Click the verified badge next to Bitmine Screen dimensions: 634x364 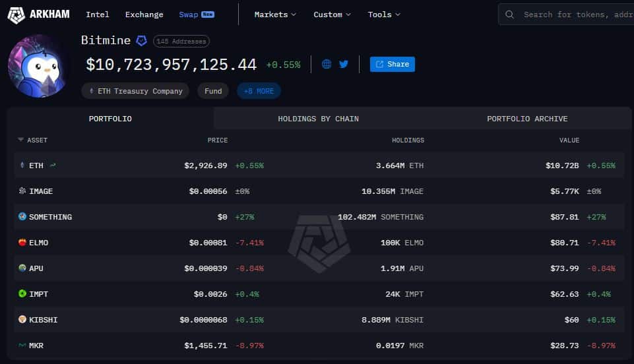tap(142, 40)
